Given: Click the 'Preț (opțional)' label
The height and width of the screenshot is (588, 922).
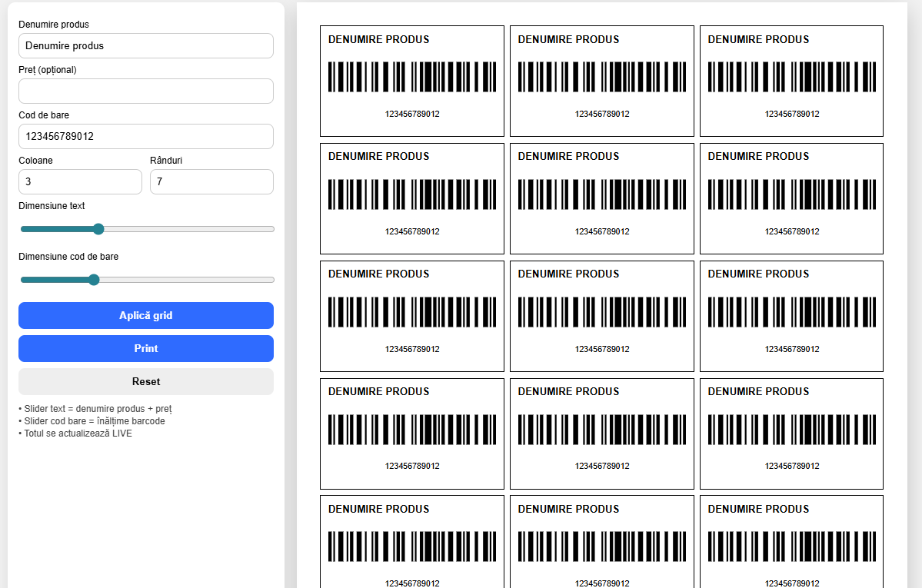Looking at the screenshot, I should click(x=48, y=69).
